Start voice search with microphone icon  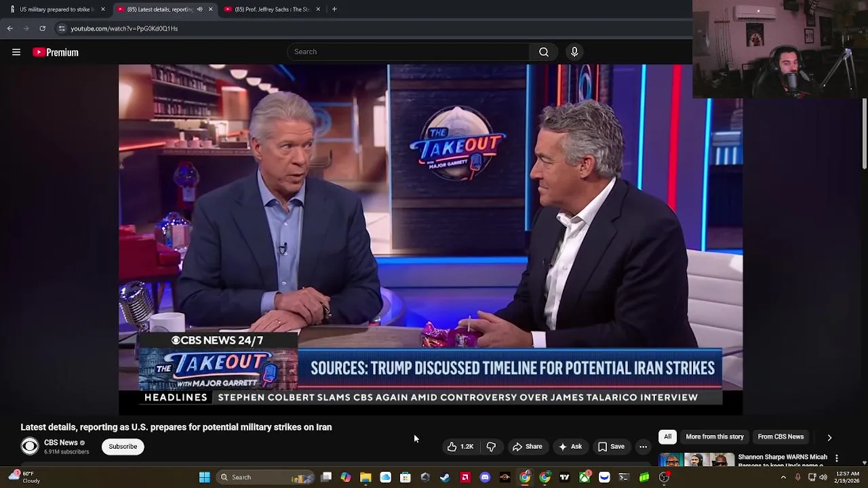(x=574, y=52)
